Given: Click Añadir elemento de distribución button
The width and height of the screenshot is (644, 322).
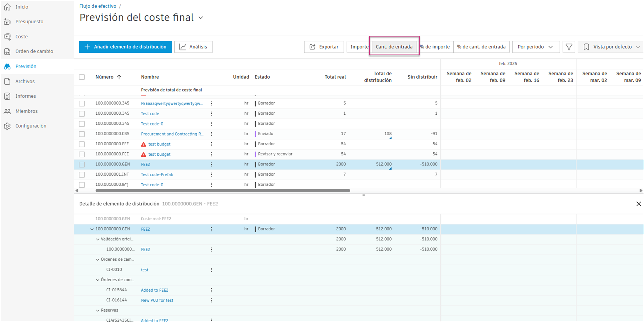Looking at the screenshot, I should pyautogui.click(x=125, y=47).
